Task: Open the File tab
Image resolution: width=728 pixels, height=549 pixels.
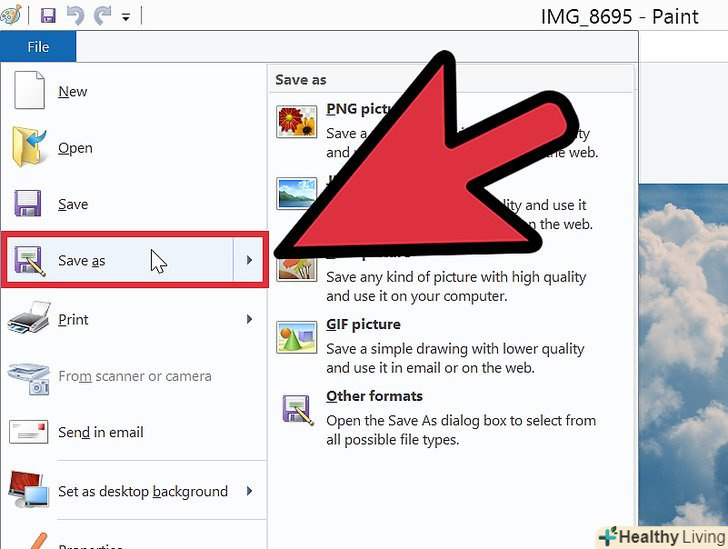Action: pos(38,46)
